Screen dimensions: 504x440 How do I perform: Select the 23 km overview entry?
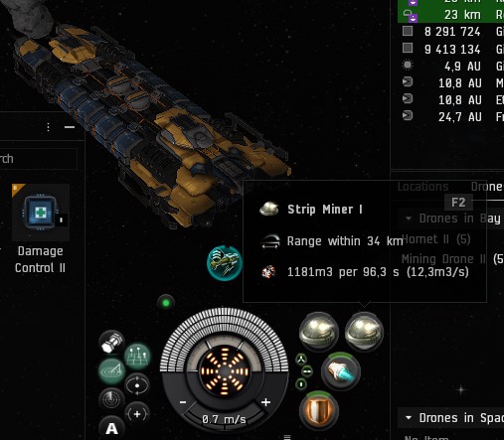tap(450, 15)
